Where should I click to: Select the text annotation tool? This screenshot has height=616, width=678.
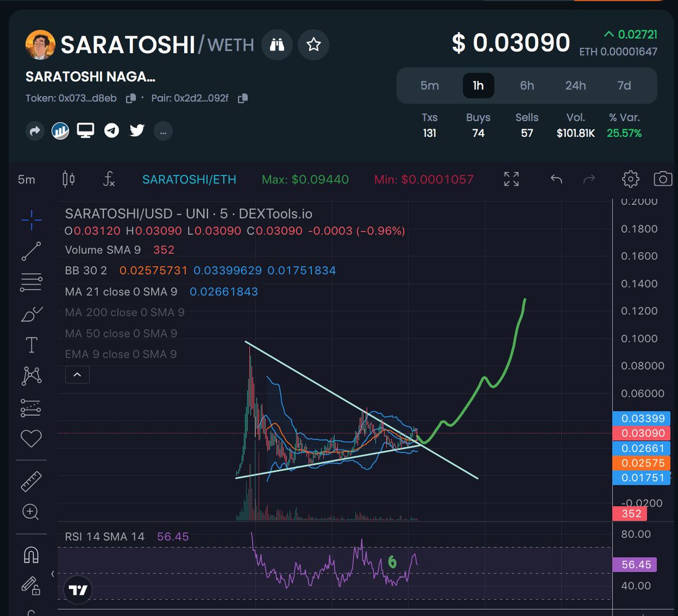click(32, 345)
